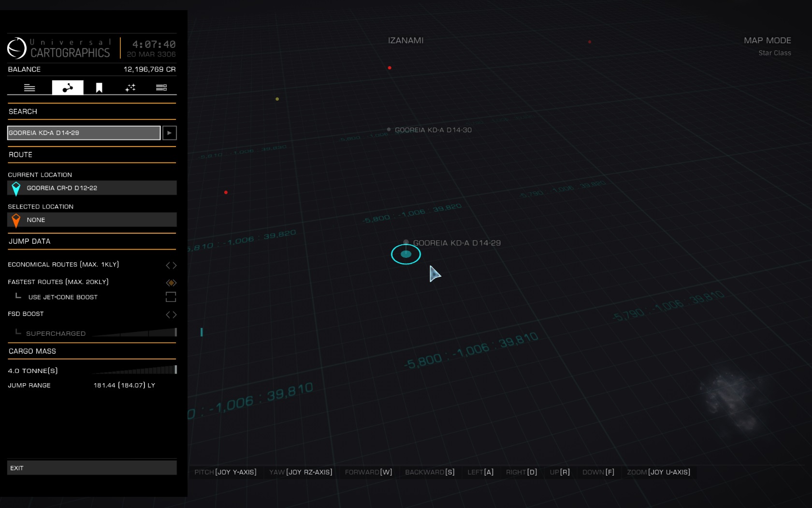Open the Info tab icon
The height and width of the screenshot is (508, 812).
29,88
